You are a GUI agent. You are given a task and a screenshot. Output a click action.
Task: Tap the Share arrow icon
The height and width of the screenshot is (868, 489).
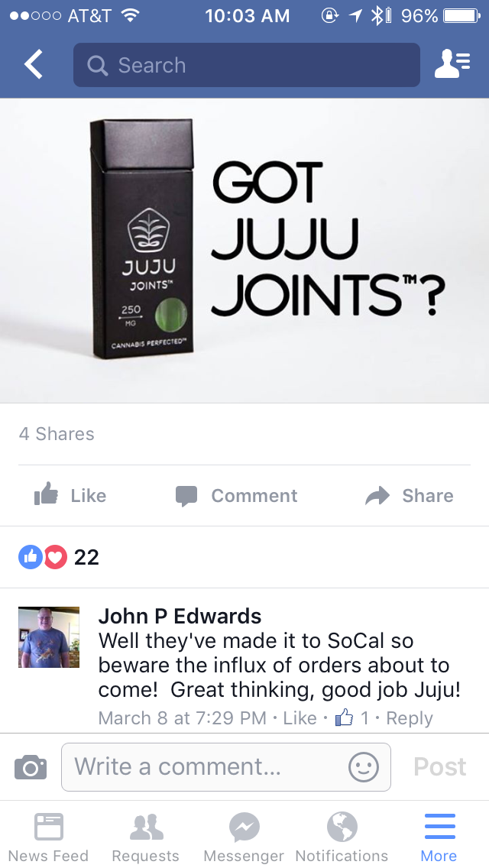coord(377,495)
